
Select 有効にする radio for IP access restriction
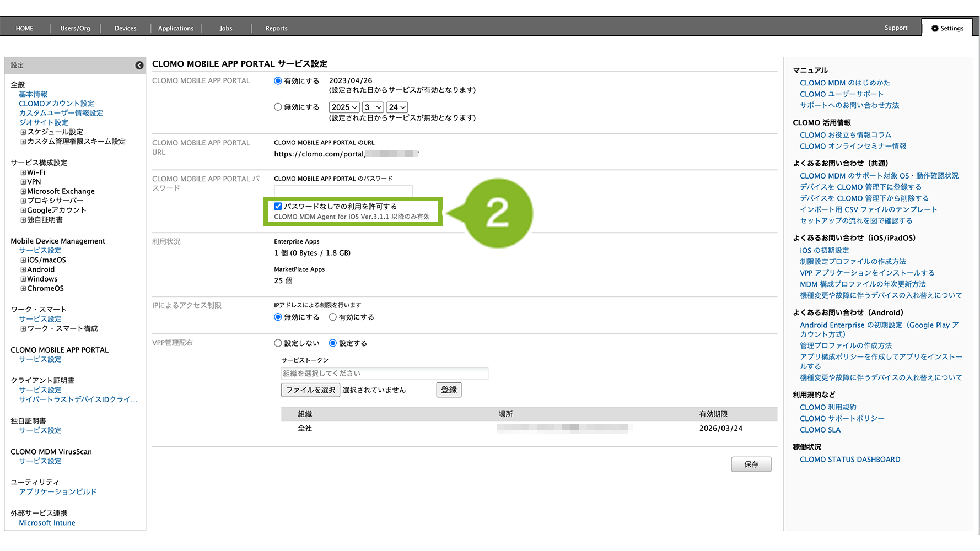coord(333,317)
